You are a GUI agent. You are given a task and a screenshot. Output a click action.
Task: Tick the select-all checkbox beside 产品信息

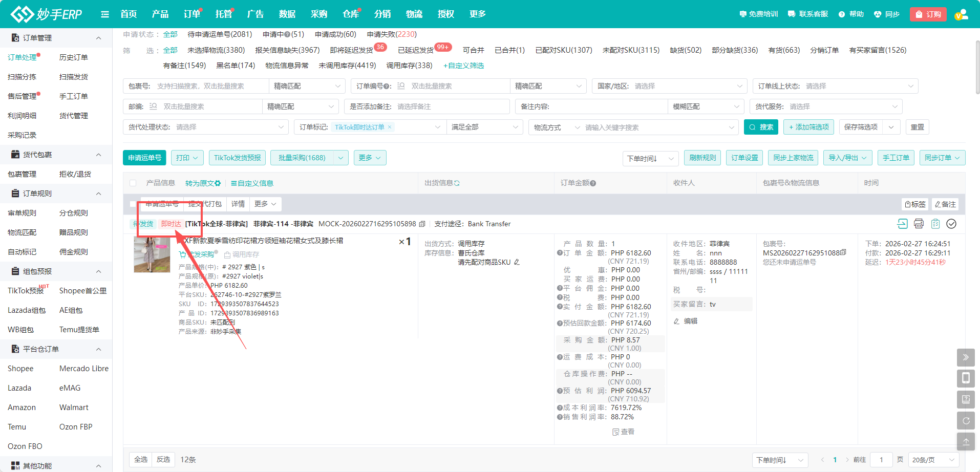[133, 183]
